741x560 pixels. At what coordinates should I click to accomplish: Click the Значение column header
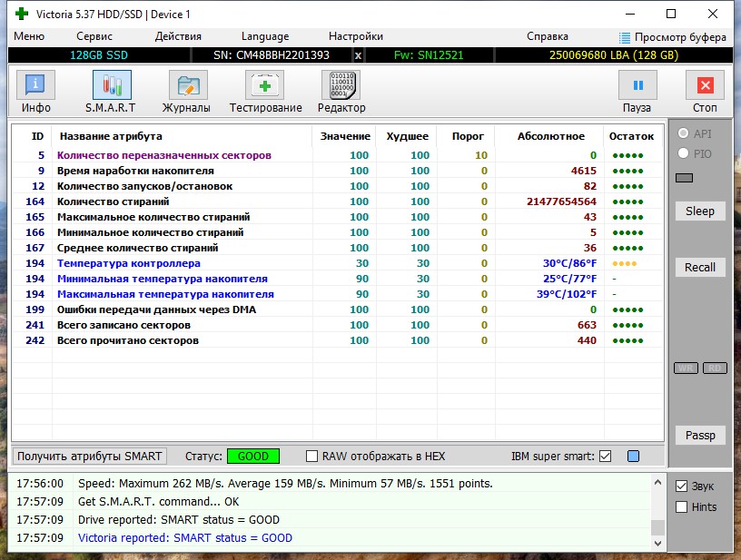(x=345, y=136)
